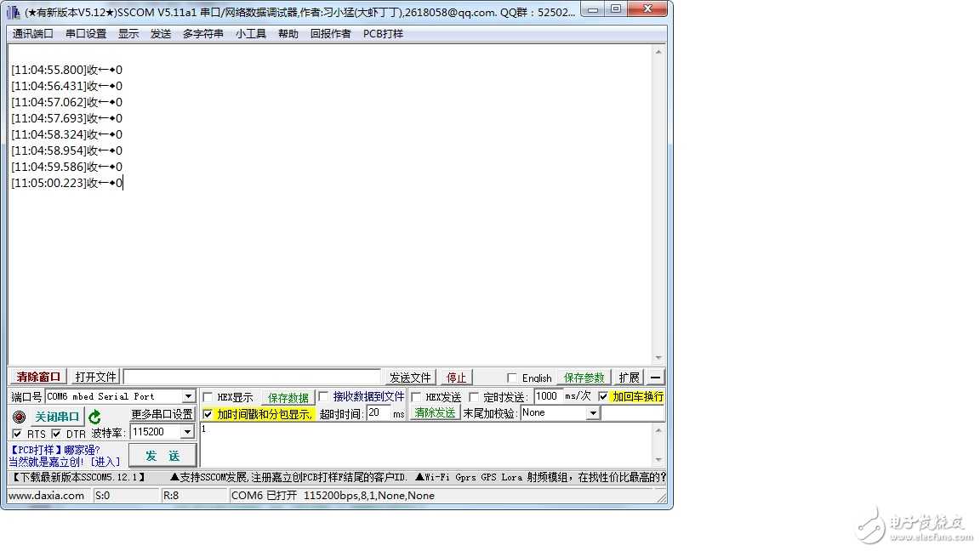Toggle the HEX发送 checkbox
Viewport: 980px width, 551px height.
[x=416, y=397]
